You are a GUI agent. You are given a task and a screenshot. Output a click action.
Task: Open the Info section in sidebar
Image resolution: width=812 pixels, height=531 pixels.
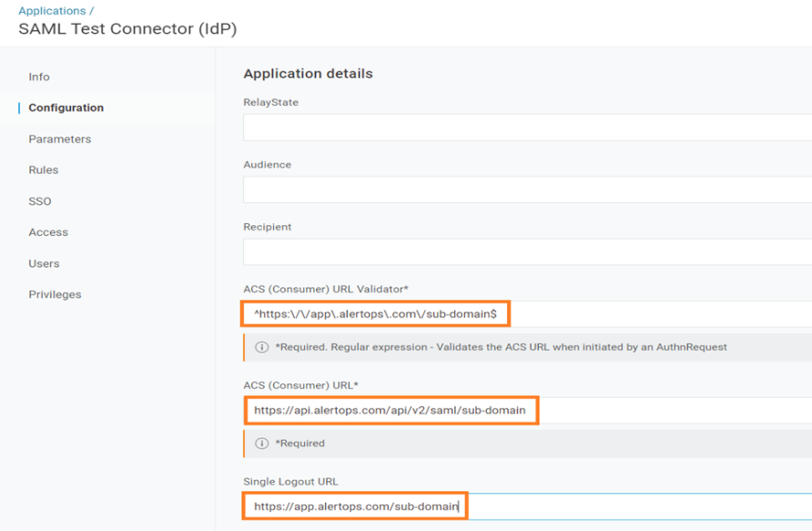[39, 77]
